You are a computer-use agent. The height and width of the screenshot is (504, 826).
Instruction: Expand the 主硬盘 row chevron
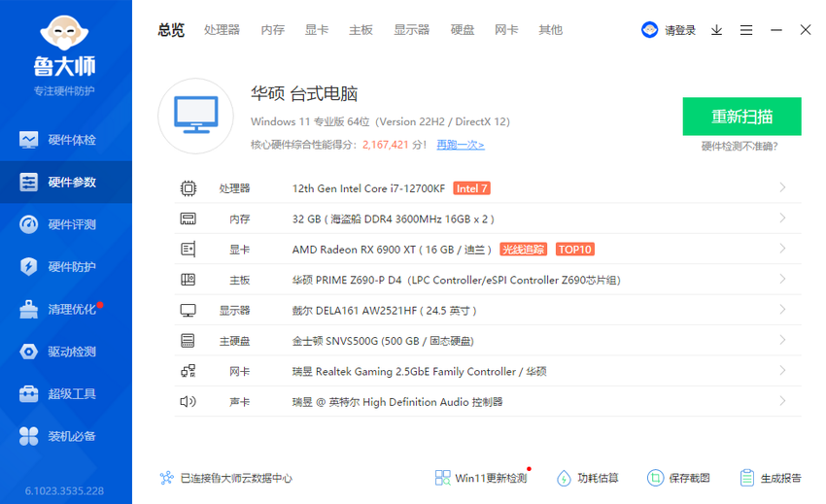(x=782, y=340)
